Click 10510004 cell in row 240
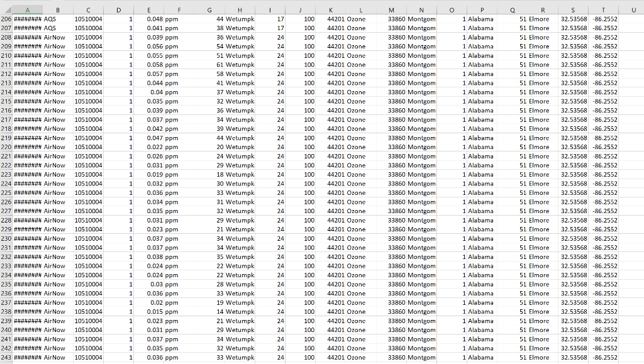The height and width of the screenshot is (364, 644). 88,330
